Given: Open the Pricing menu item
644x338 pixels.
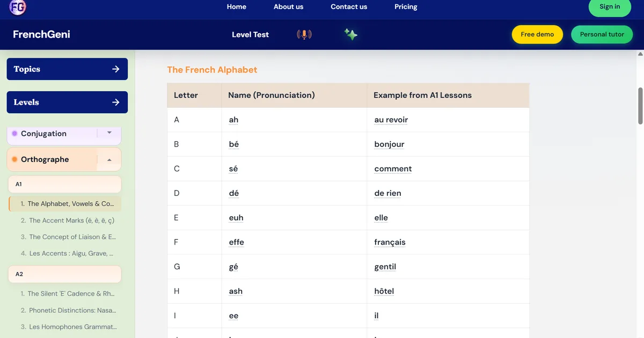Looking at the screenshot, I should pyautogui.click(x=406, y=7).
